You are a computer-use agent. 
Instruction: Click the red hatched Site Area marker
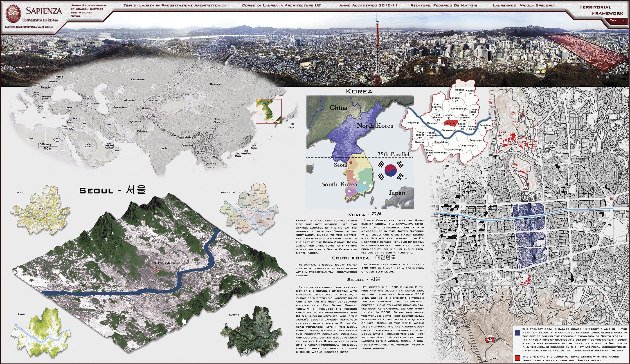pyautogui.click(x=156, y=269)
